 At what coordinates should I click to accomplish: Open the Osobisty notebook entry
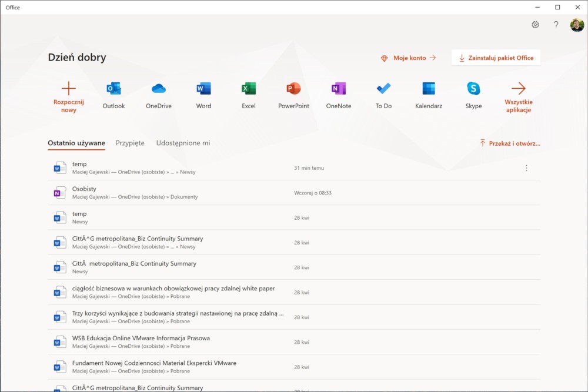[294, 193]
